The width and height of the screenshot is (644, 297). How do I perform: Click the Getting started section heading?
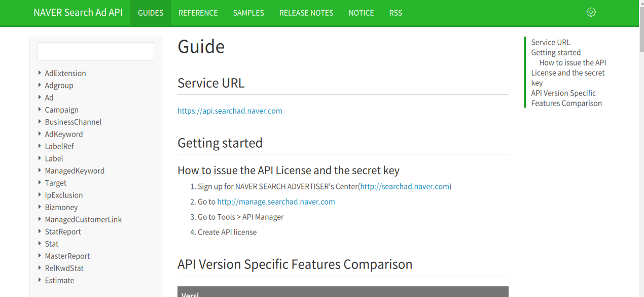tap(220, 143)
